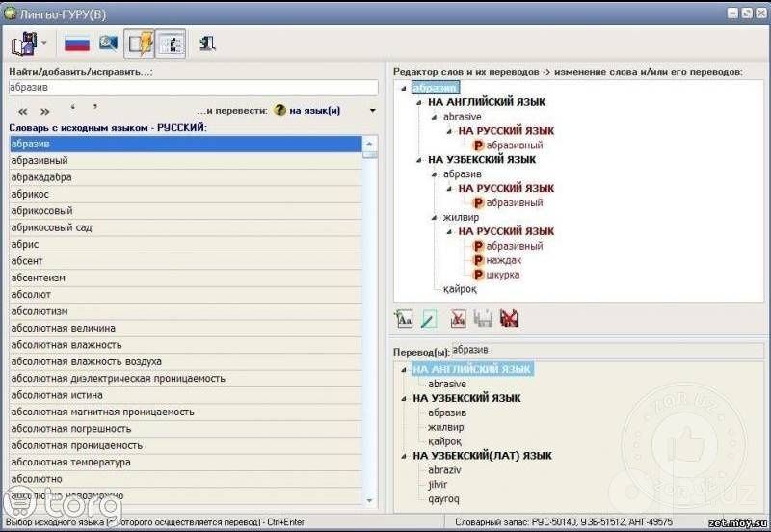Click the greyed save disk icon
771x532 pixels.
click(x=483, y=319)
